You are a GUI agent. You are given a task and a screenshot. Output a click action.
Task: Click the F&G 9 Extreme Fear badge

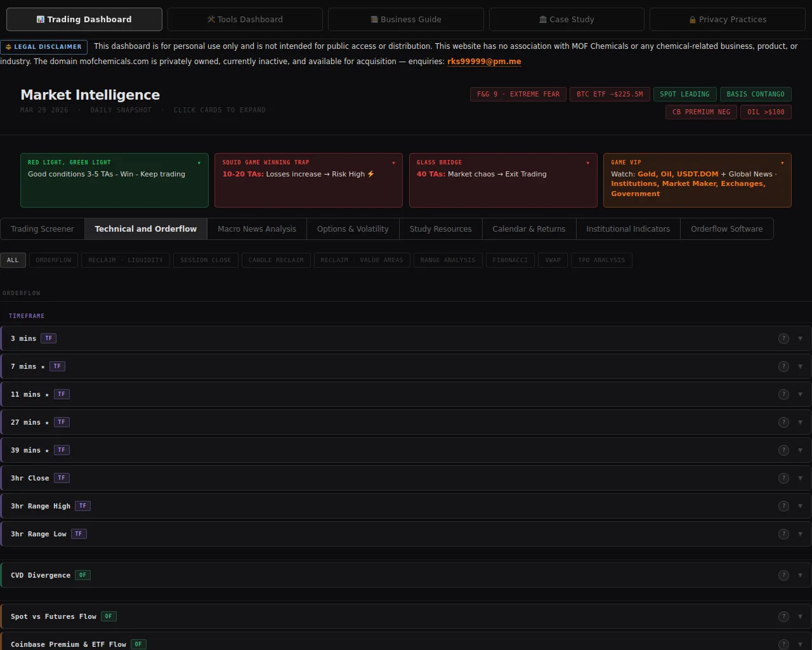(x=518, y=94)
